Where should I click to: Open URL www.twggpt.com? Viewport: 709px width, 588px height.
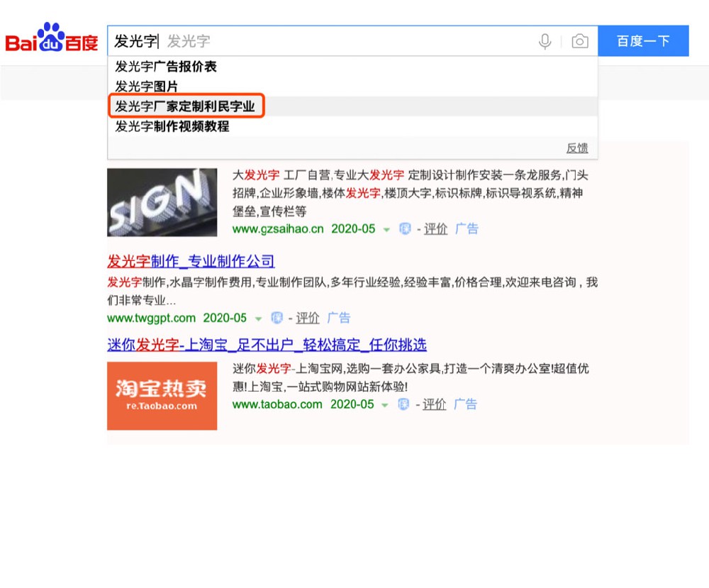tap(151, 318)
